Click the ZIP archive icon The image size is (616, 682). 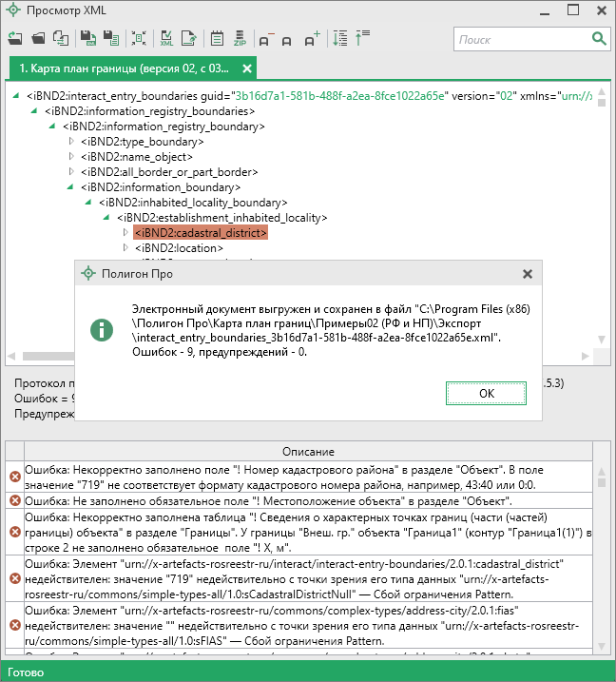pos(240,39)
